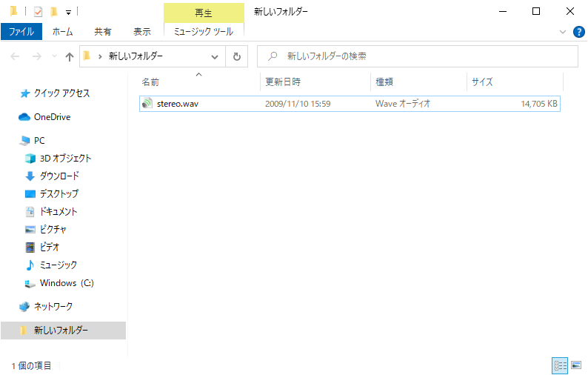Screen dimensions: 588x375
Task: Click the クイック アクセス star icon
Action: [24, 93]
